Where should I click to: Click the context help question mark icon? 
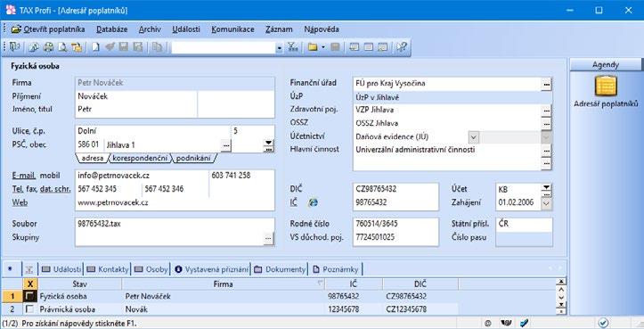point(401,47)
